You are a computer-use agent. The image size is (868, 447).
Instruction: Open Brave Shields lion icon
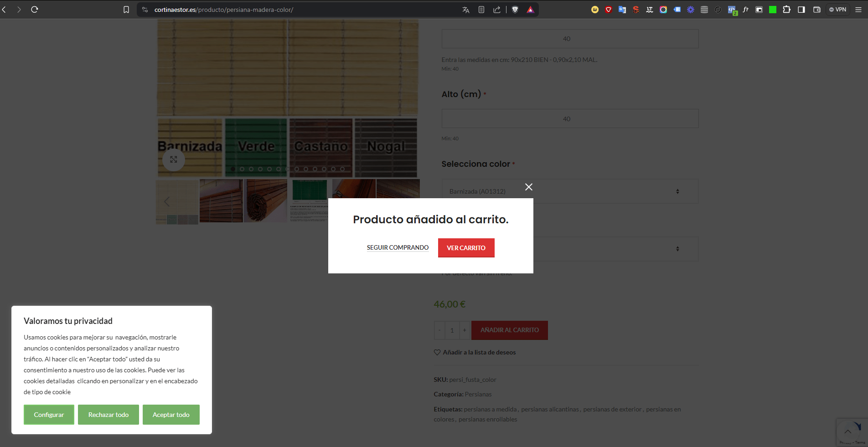click(515, 10)
